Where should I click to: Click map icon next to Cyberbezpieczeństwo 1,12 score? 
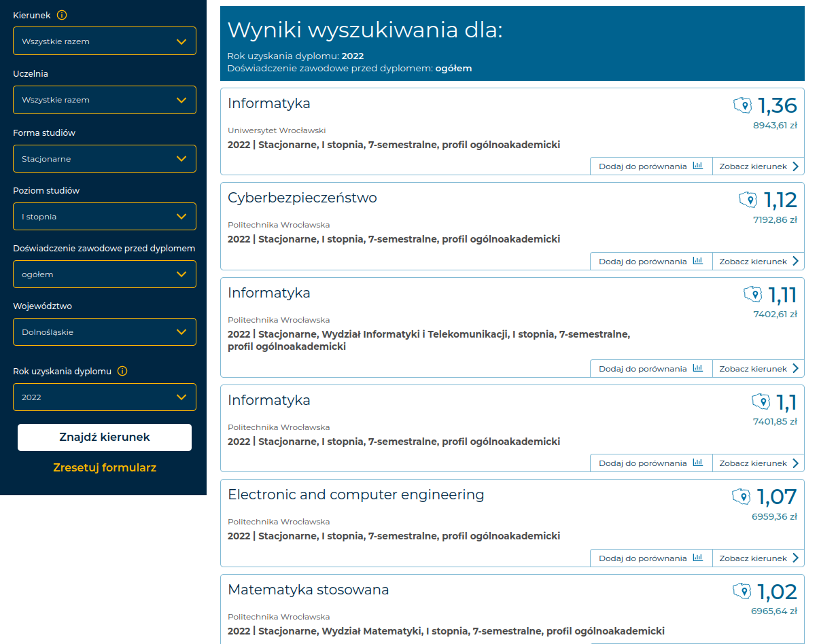tap(748, 200)
